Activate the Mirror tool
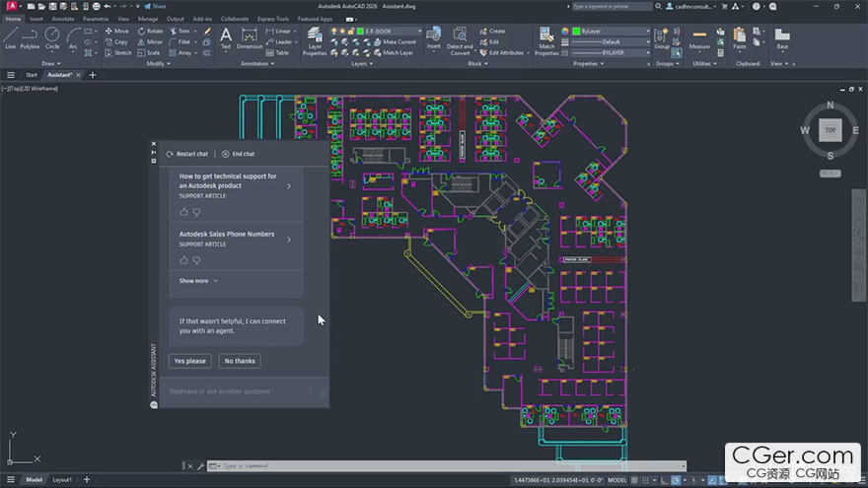The width and height of the screenshot is (868, 488). 150,42
